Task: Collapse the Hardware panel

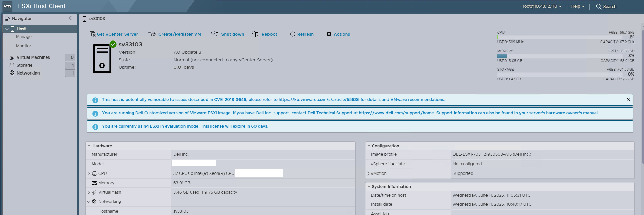Action: click(x=89, y=146)
